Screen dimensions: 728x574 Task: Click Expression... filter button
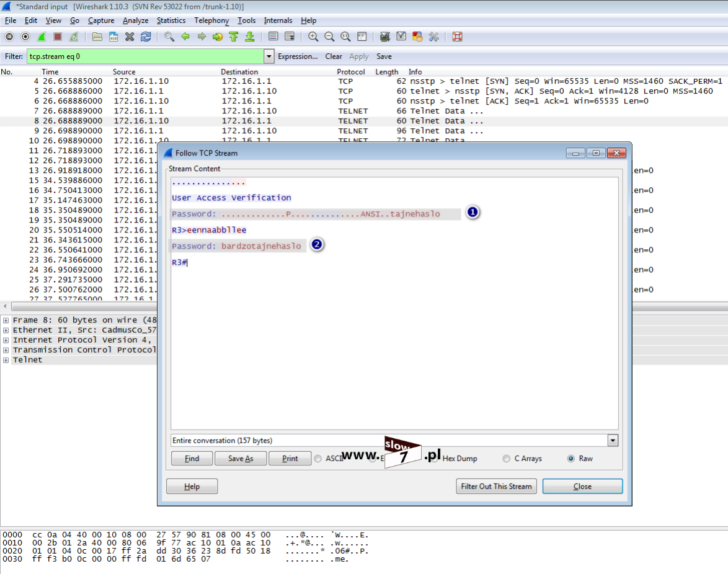tap(298, 56)
